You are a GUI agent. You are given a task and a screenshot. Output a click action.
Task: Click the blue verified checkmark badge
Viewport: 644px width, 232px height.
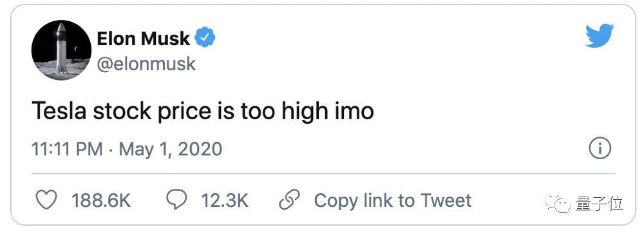(x=205, y=39)
